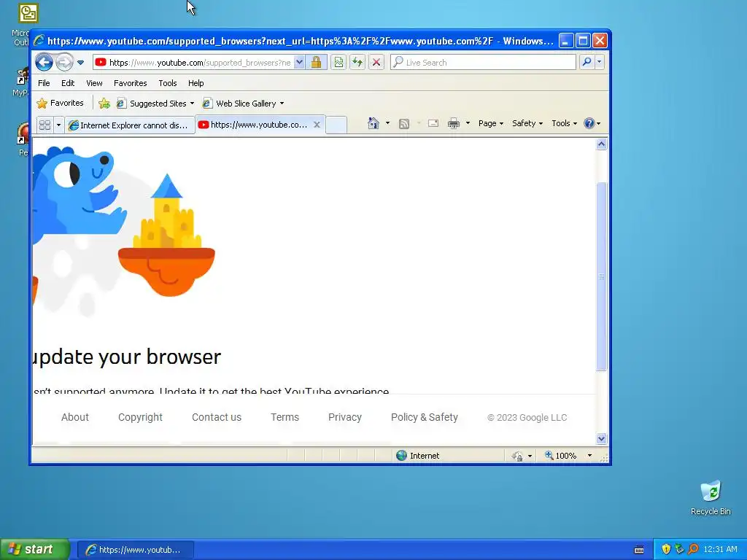Click the Favorites star button
The width and height of the screenshot is (747, 560).
pos(61,103)
